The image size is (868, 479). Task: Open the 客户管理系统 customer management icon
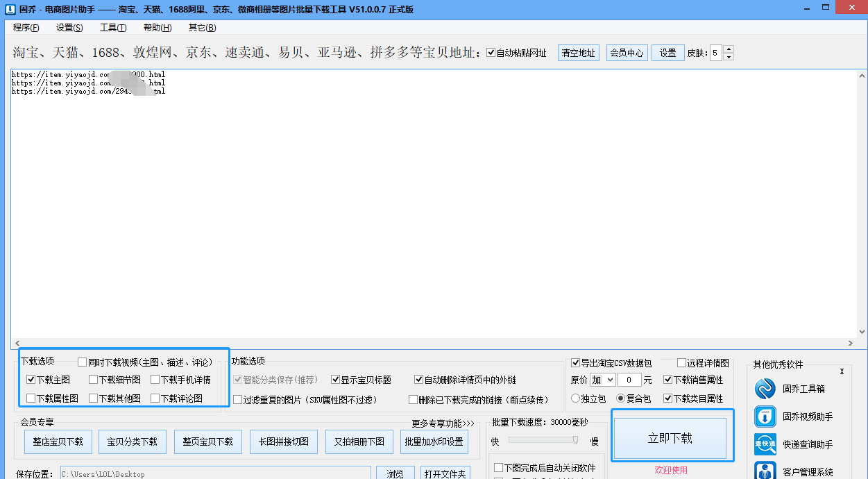pyautogui.click(x=765, y=469)
